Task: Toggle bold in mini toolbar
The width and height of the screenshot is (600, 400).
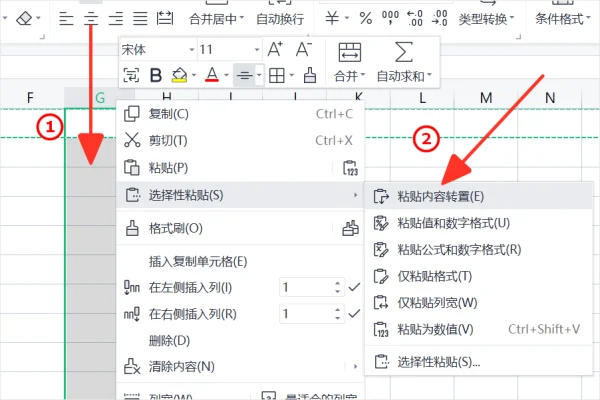Action: point(156,75)
